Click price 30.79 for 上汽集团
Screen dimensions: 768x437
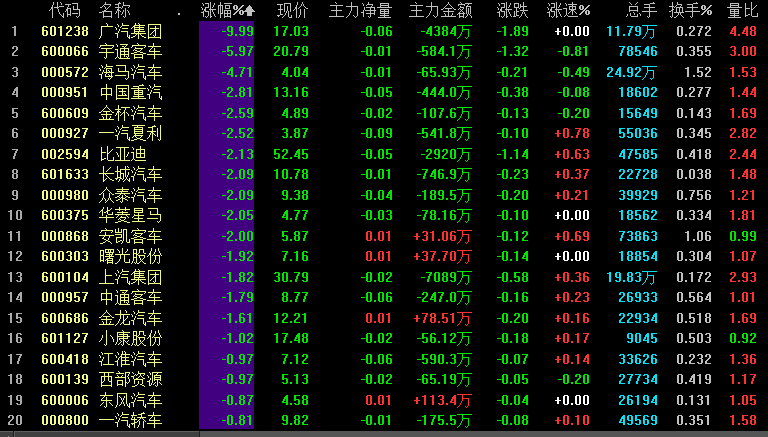(x=291, y=277)
